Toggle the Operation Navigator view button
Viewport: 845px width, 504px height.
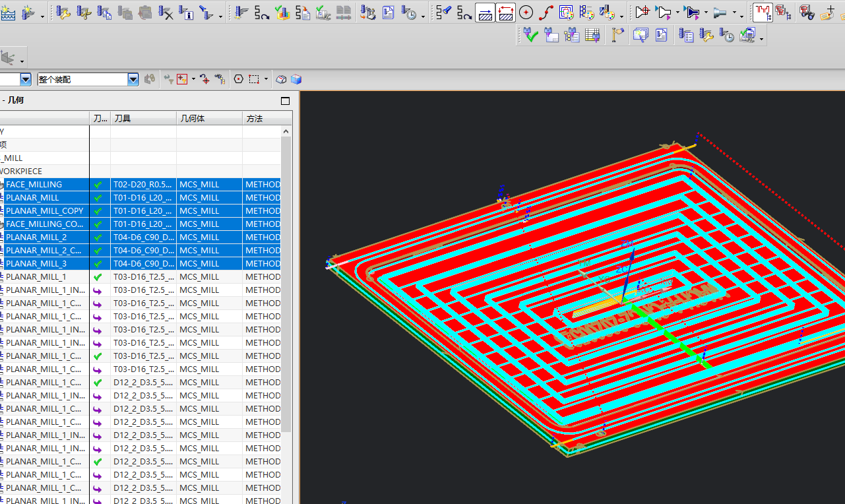click(763, 13)
